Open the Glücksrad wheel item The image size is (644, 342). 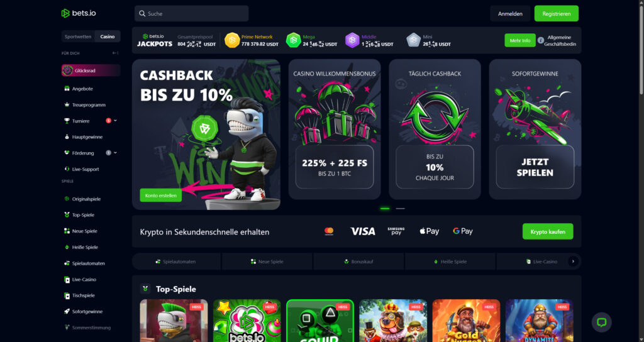point(91,70)
